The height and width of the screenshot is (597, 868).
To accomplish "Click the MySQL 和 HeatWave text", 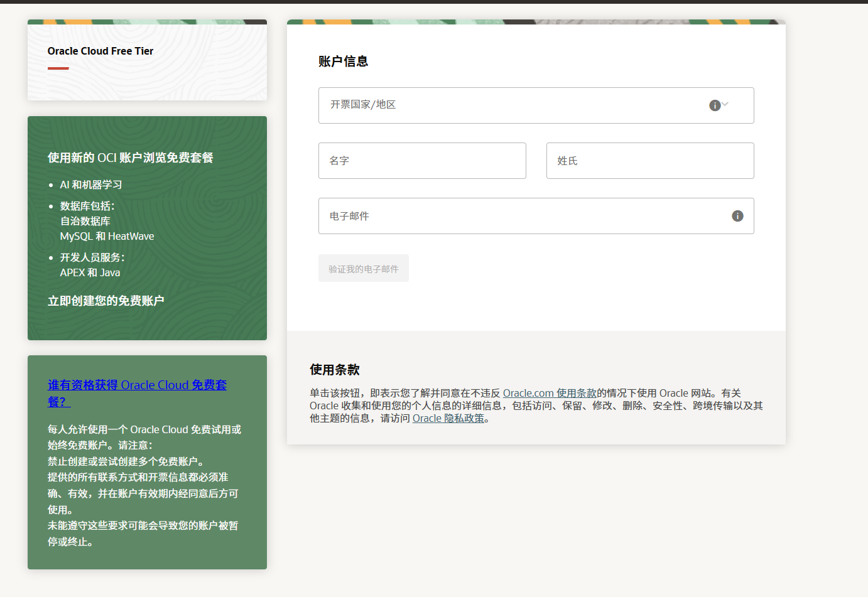I will pyautogui.click(x=107, y=236).
